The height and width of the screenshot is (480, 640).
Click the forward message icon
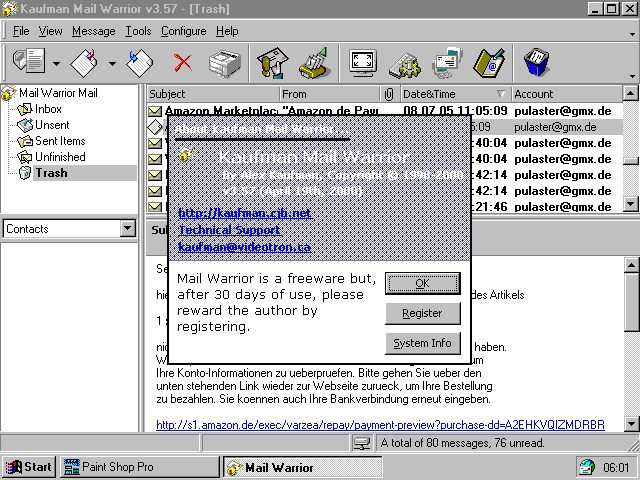140,63
